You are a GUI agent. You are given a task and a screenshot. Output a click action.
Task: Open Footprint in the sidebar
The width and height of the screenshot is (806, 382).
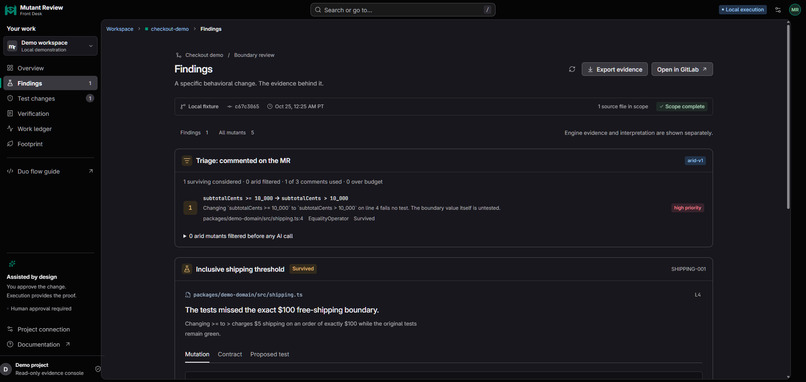(50, 144)
